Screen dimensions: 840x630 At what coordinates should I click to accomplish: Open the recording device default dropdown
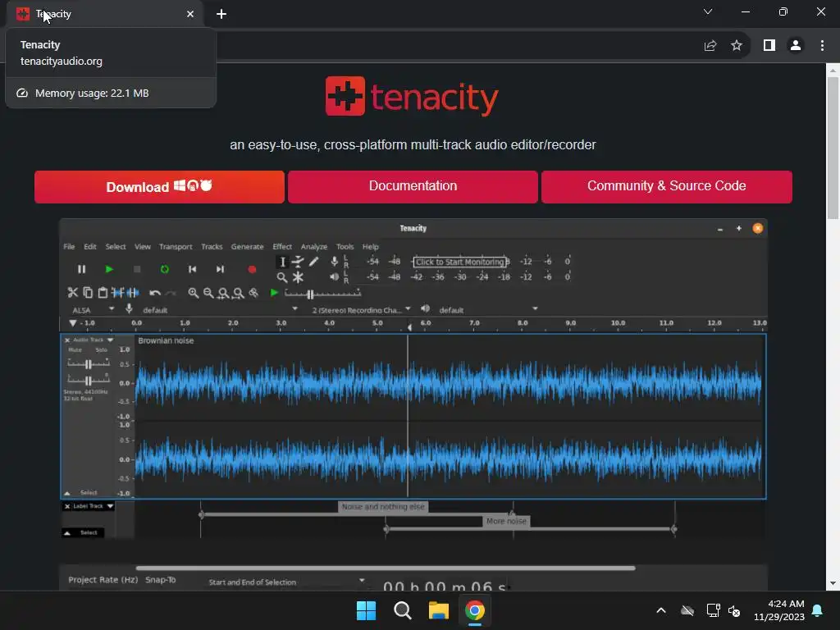[x=218, y=309]
